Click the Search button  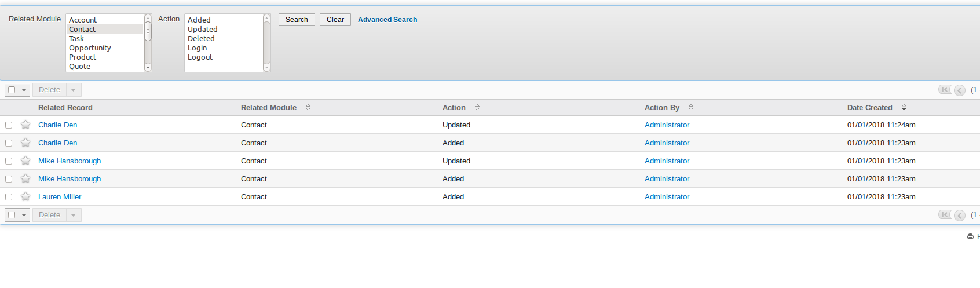tap(297, 20)
